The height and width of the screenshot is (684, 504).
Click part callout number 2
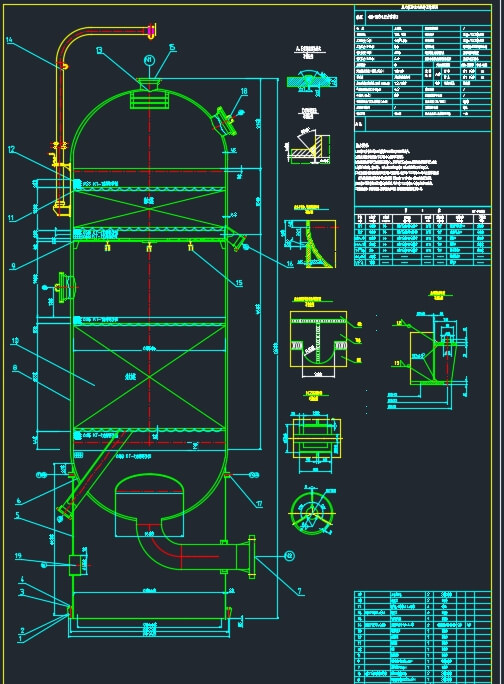coord(22,630)
